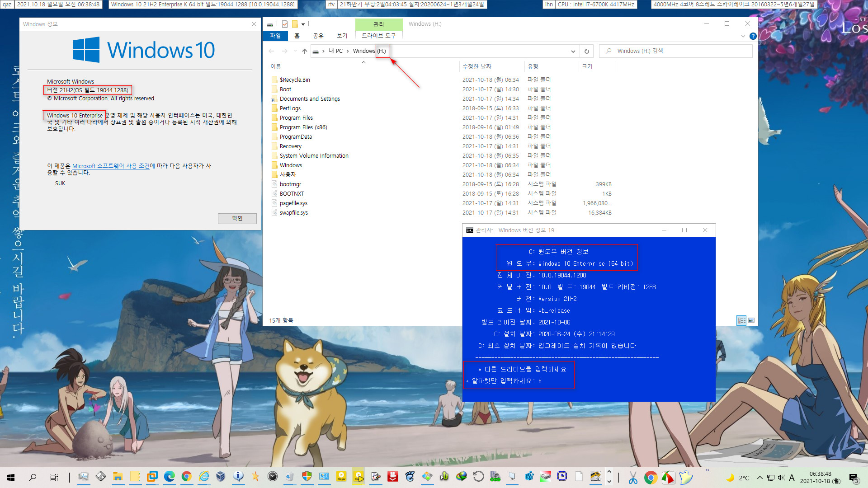
Task: Click 확인 button in Windows 정보 dialog
Action: (x=237, y=218)
